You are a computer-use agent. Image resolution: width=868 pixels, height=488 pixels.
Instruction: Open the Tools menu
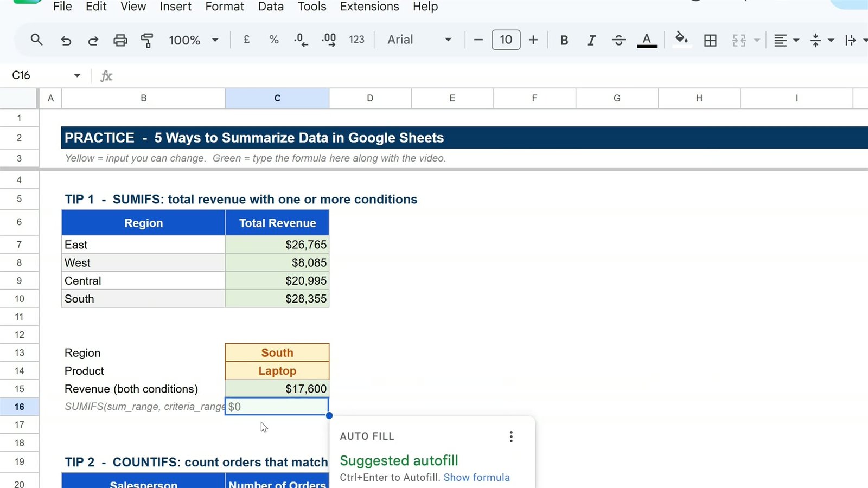pyautogui.click(x=312, y=7)
